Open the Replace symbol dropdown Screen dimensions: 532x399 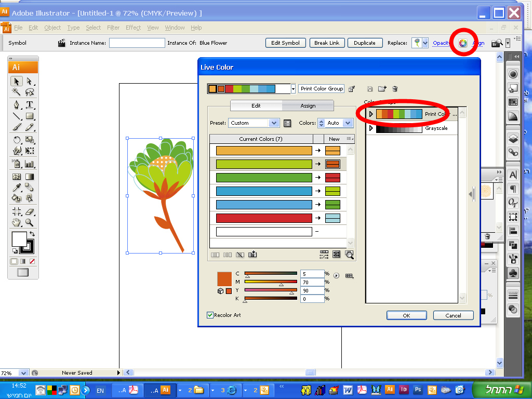point(425,43)
